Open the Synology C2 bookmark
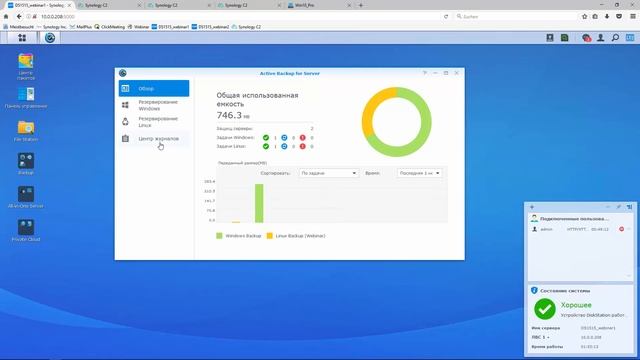 pos(246,27)
